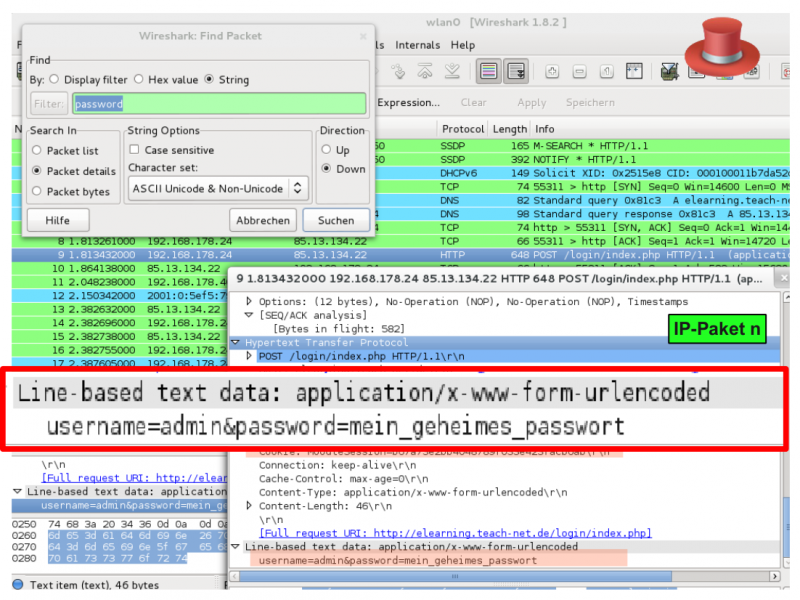The height and width of the screenshot is (600, 800).
Task: Enable the Case sensitive checkbox
Action: click(135, 150)
